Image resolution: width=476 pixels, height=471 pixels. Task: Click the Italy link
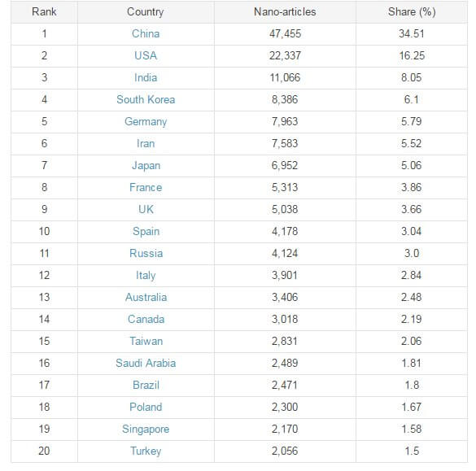146,276
